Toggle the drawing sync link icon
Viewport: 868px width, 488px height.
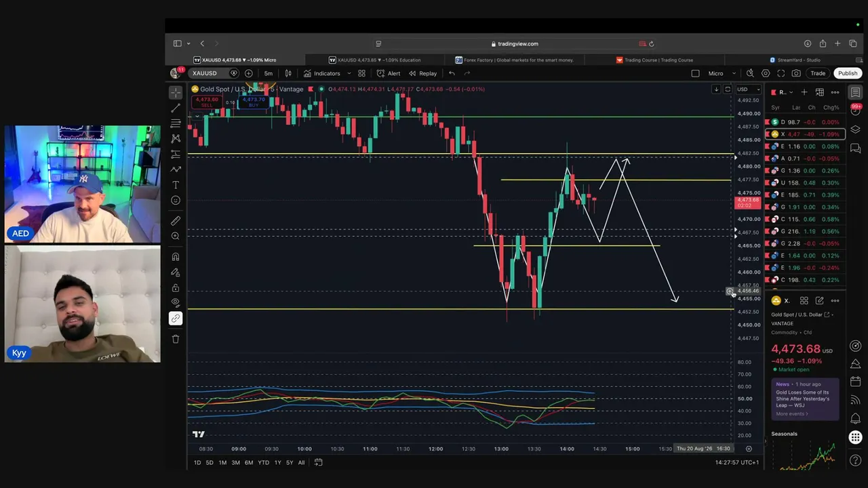pos(176,319)
